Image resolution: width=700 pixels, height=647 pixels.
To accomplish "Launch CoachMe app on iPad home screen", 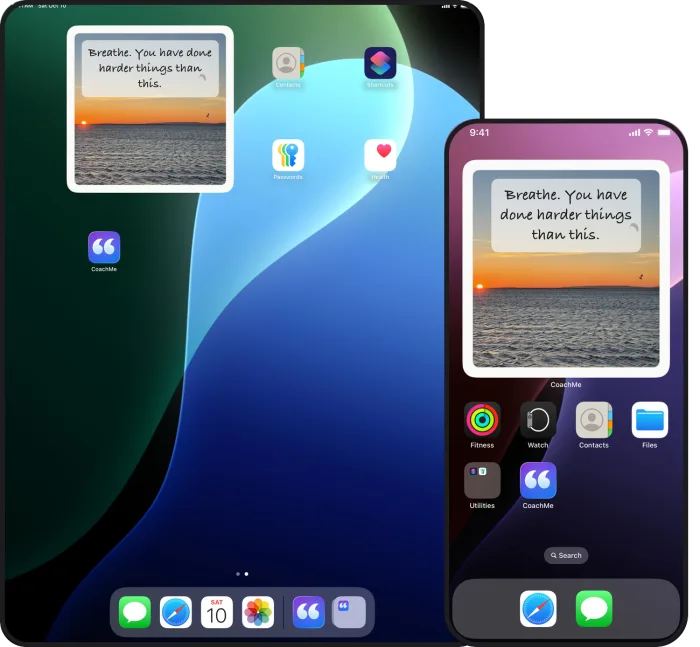I will click(104, 247).
